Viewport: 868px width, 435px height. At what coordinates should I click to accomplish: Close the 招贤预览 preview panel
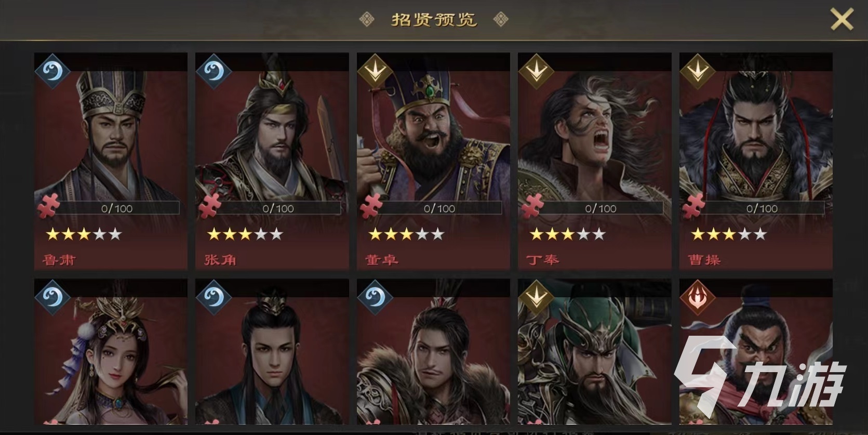tap(842, 20)
